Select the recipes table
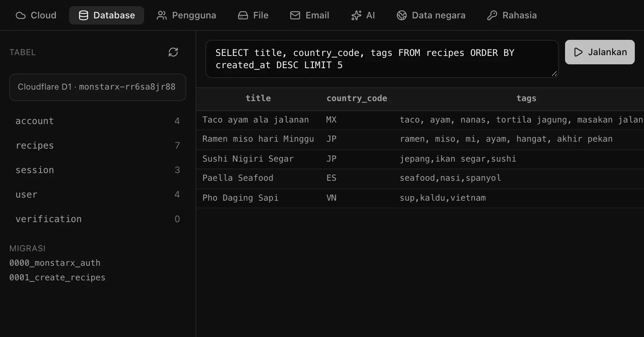The image size is (644, 337). (x=98, y=146)
